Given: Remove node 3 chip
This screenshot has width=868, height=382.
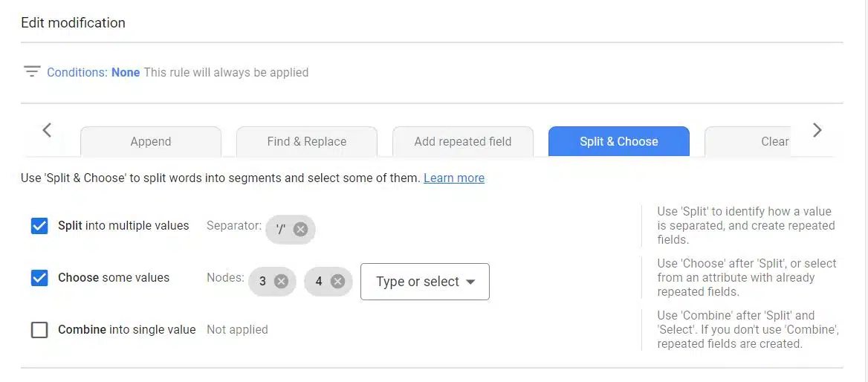Looking at the screenshot, I should point(281,281).
